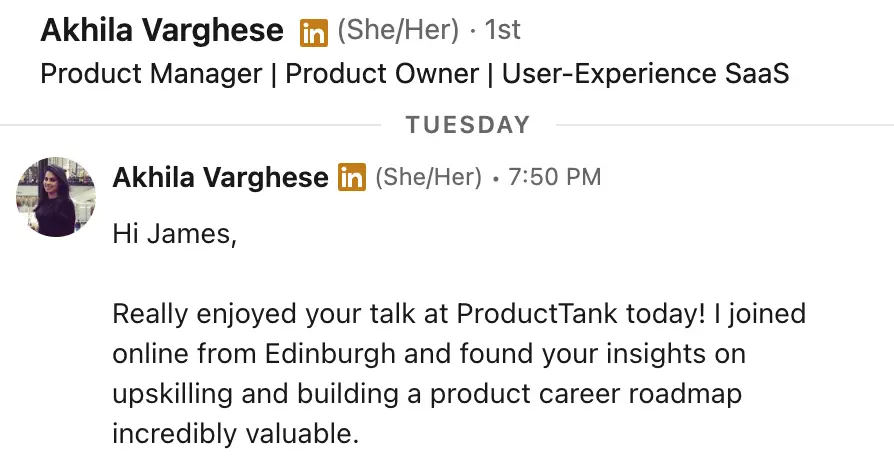The width and height of the screenshot is (894, 472).
Task: Click the LinkedIn badge beside the message sender name
Action: coord(352,178)
